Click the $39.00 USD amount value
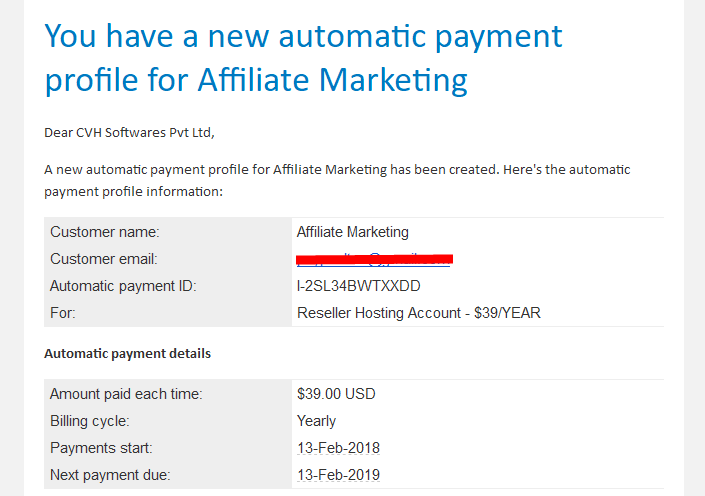This screenshot has width=705, height=496. [x=336, y=394]
